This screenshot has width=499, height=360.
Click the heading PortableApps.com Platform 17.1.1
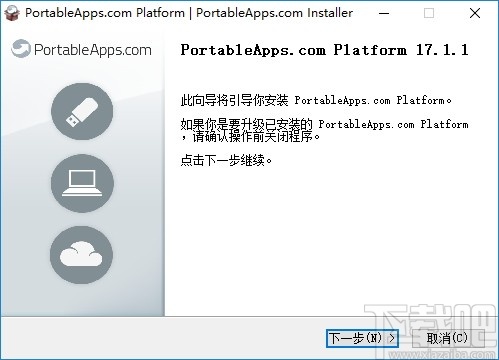click(324, 50)
